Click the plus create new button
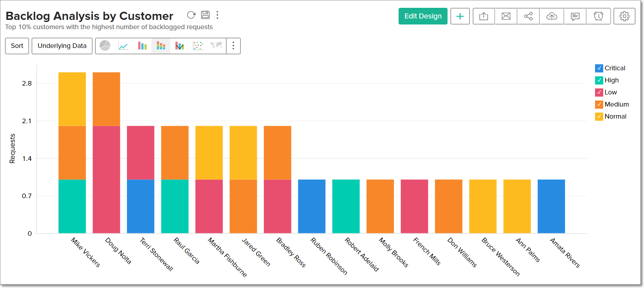This screenshot has height=288, width=644. tap(460, 16)
